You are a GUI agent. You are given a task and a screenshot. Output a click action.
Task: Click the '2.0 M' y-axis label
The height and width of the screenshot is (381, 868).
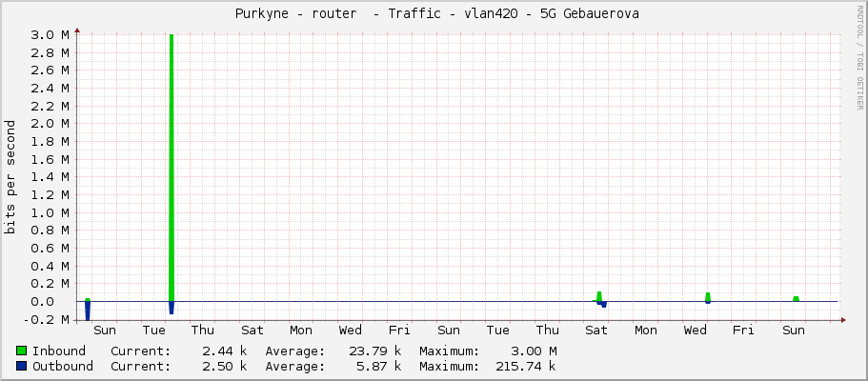coord(50,124)
